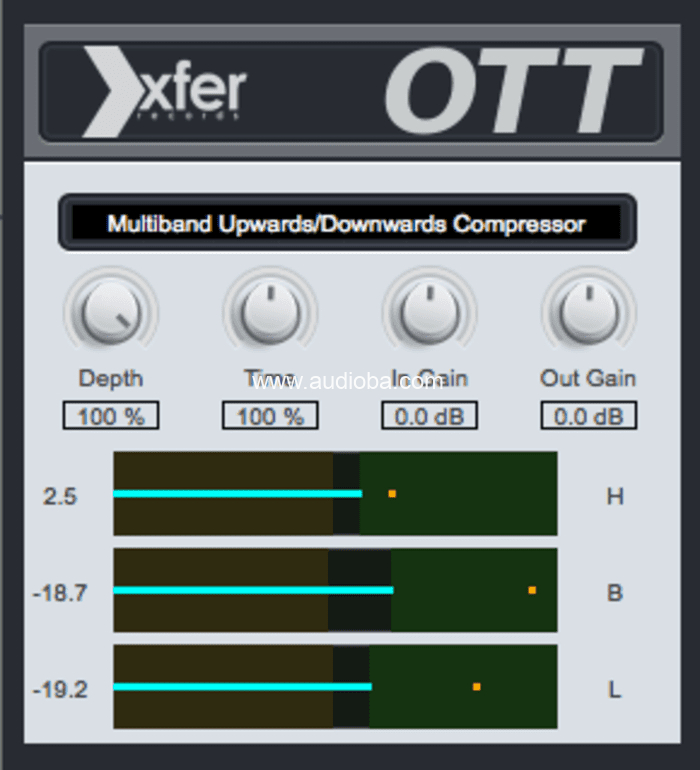Image resolution: width=700 pixels, height=770 pixels.
Task: Click the orange threshold marker in B band
Action: pyautogui.click(x=532, y=590)
